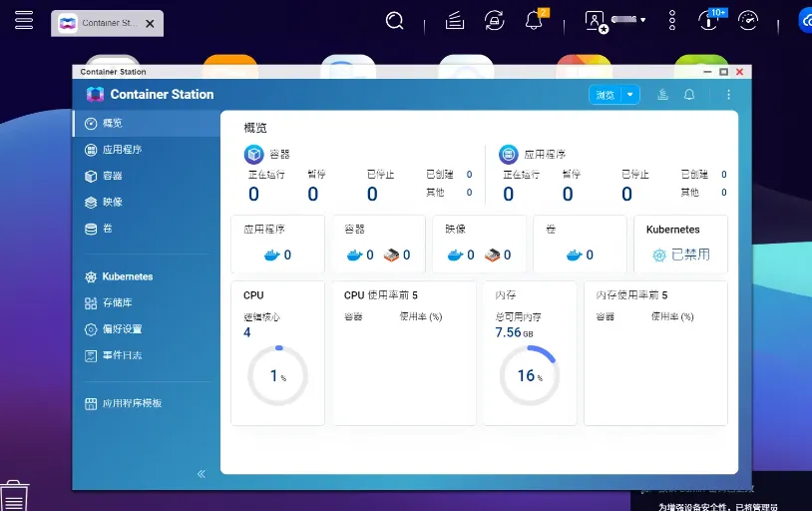Open 应用程序模板 in the sidebar
812x511 pixels.
[x=147, y=403]
